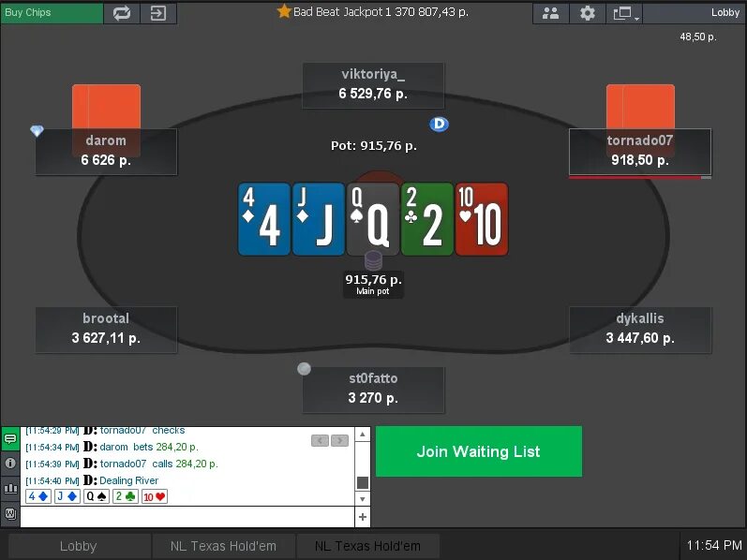Open the info tab in chat panel
Viewport: 747px width, 560px height.
[x=10, y=464]
